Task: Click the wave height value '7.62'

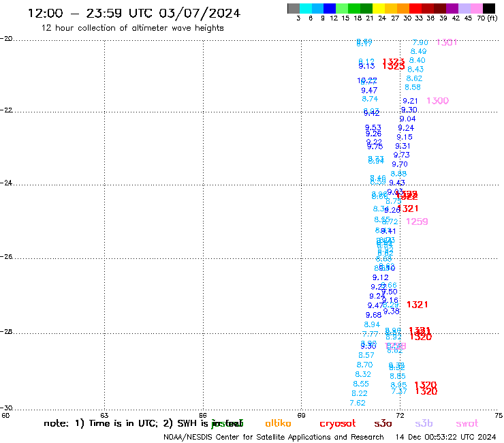Action: coord(358,403)
